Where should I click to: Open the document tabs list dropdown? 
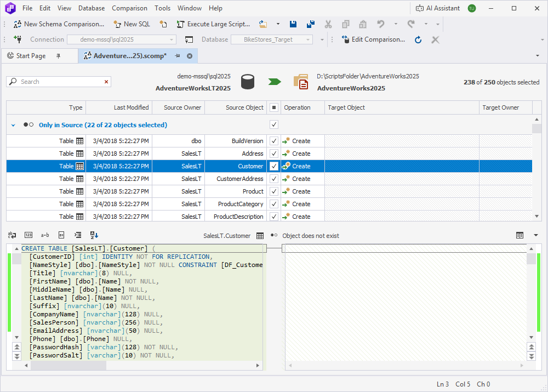coord(537,56)
